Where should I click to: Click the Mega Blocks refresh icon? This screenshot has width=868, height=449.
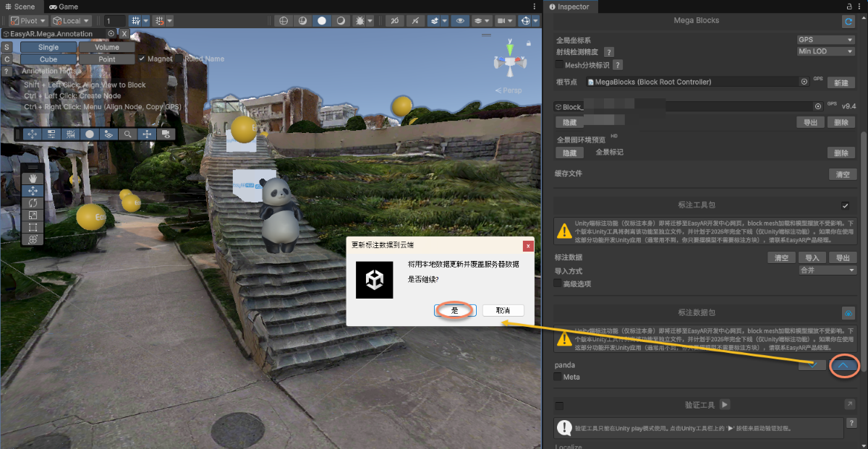(848, 22)
